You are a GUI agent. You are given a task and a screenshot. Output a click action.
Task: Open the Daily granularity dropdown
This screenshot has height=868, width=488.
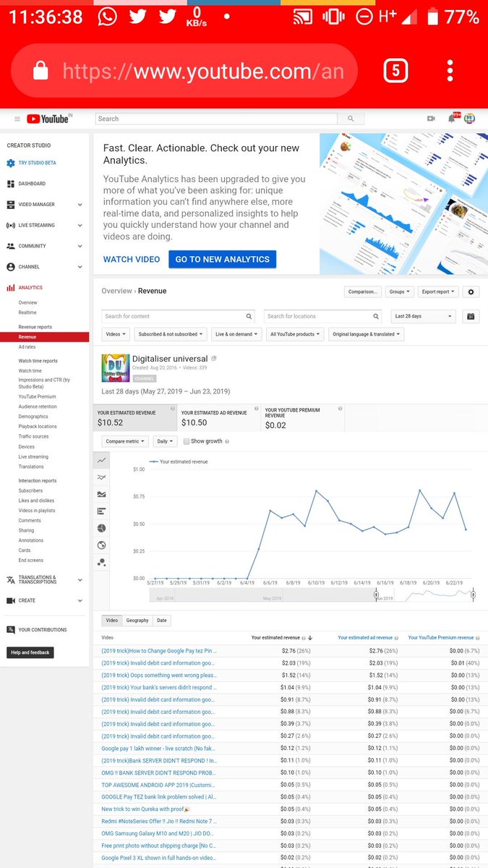(165, 441)
